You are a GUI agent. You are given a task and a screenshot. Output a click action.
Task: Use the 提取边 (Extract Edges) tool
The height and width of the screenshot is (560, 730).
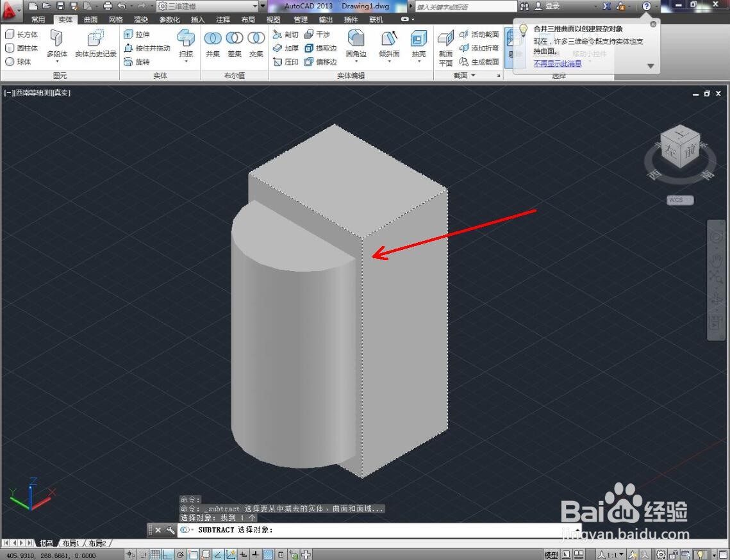(x=320, y=48)
